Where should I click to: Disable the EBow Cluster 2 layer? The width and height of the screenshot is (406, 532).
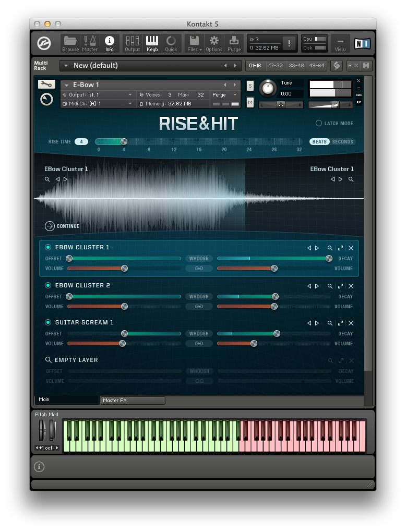click(x=48, y=285)
